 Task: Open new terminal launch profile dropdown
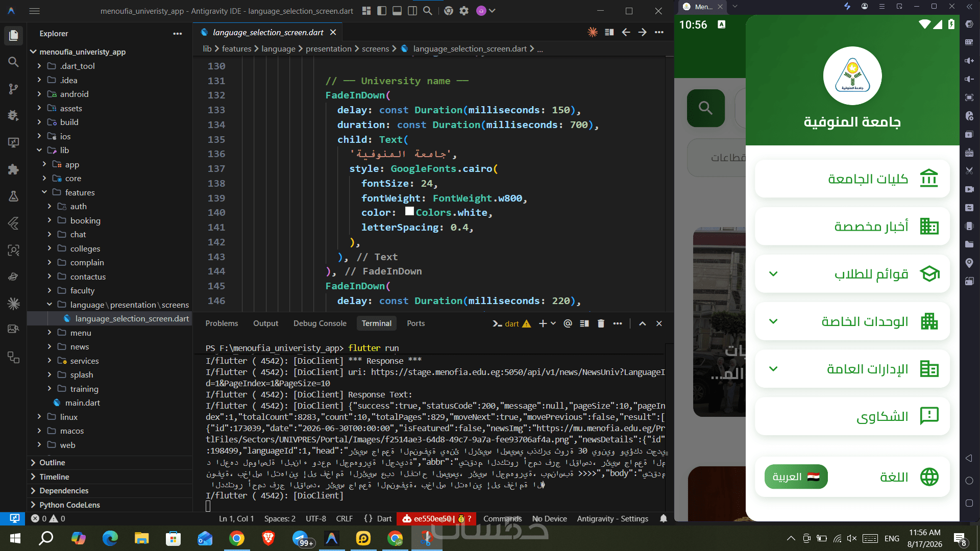[x=553, y=323]
